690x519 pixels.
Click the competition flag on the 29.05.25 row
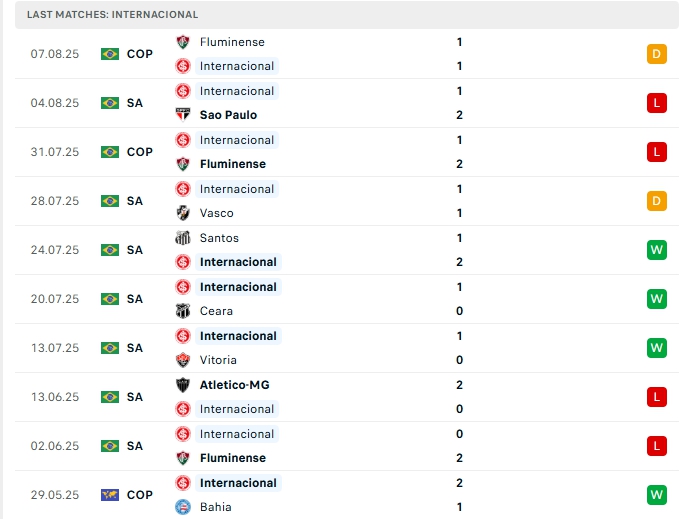pyautogui.click(x=110, y=495)
